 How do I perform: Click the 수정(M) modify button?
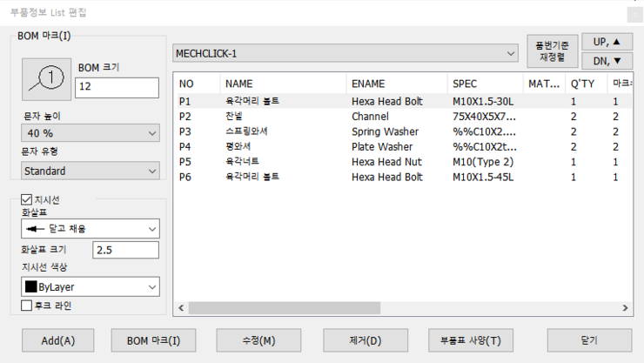click(x=258, y=340)
